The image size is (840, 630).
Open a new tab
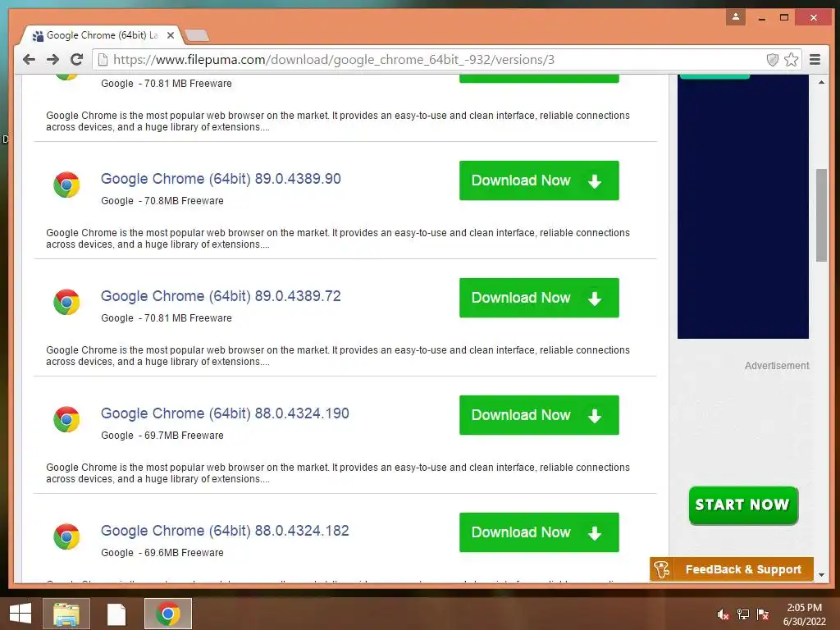point(197,35)
